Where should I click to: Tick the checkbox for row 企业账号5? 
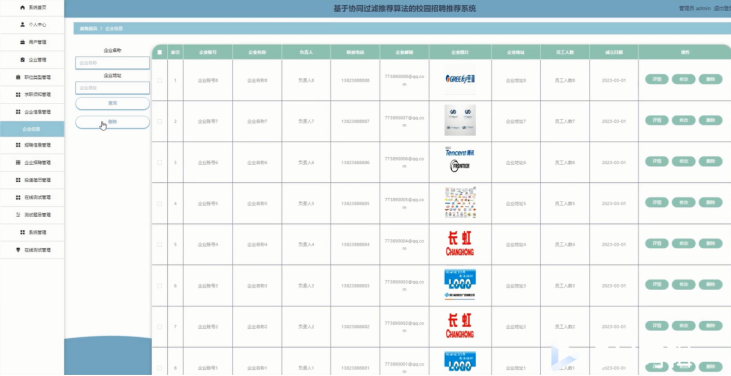click(x=160, y=204)
